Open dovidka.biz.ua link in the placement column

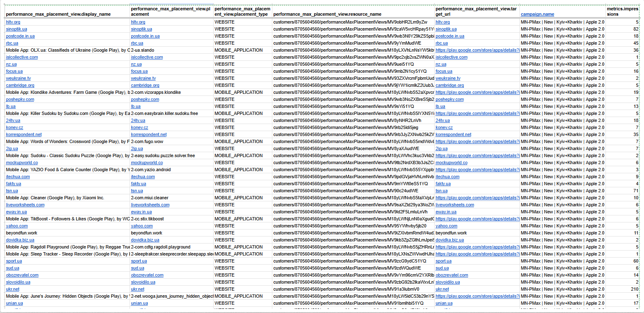click(x=145, y=240)
